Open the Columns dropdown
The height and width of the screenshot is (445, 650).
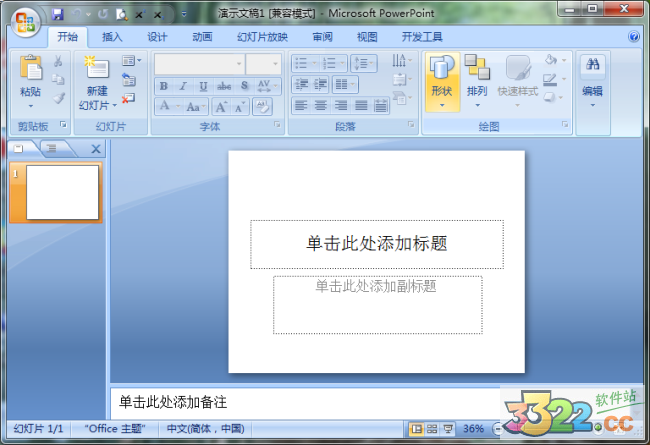[345, 85]
